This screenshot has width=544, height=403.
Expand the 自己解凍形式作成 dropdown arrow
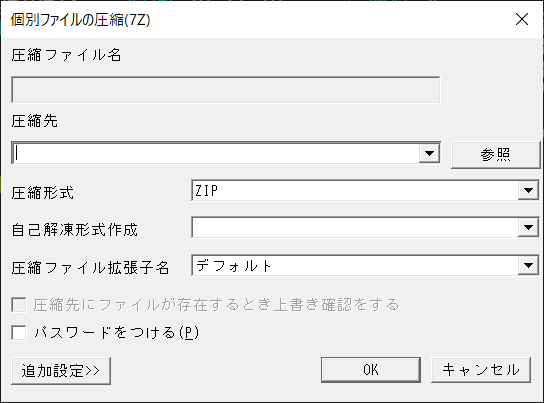coord(528,228)
